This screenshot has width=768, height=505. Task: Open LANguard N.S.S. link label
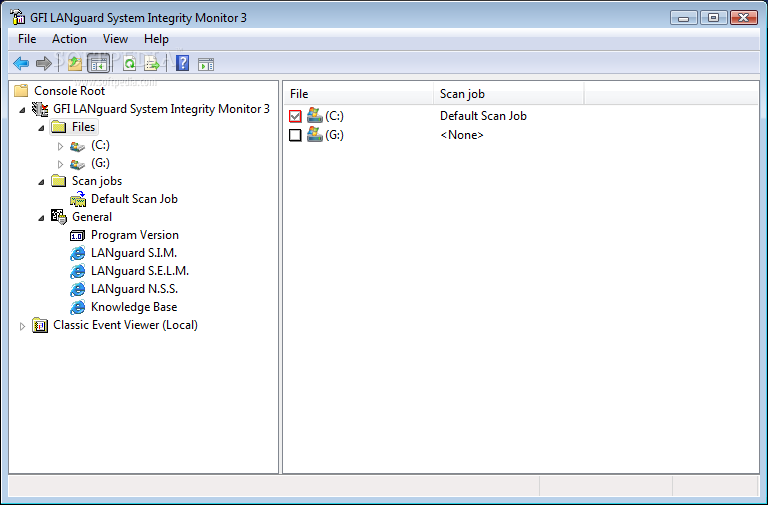point(134,289)
